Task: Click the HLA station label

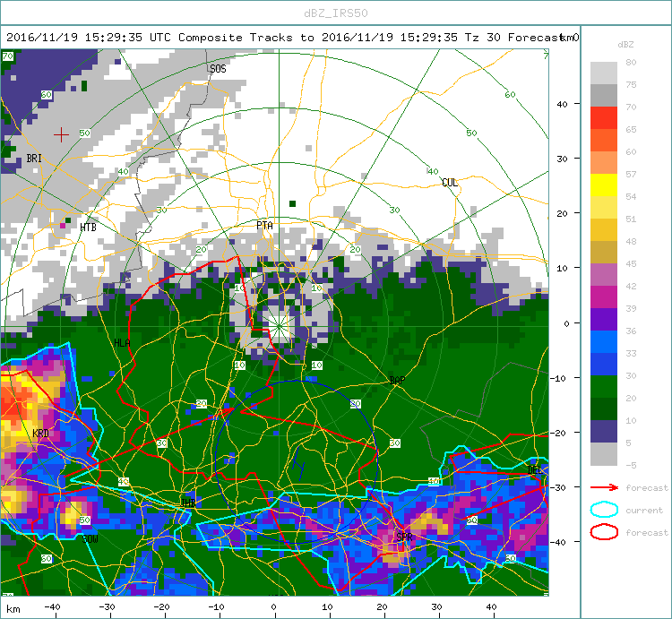Action: click(122, 343)
